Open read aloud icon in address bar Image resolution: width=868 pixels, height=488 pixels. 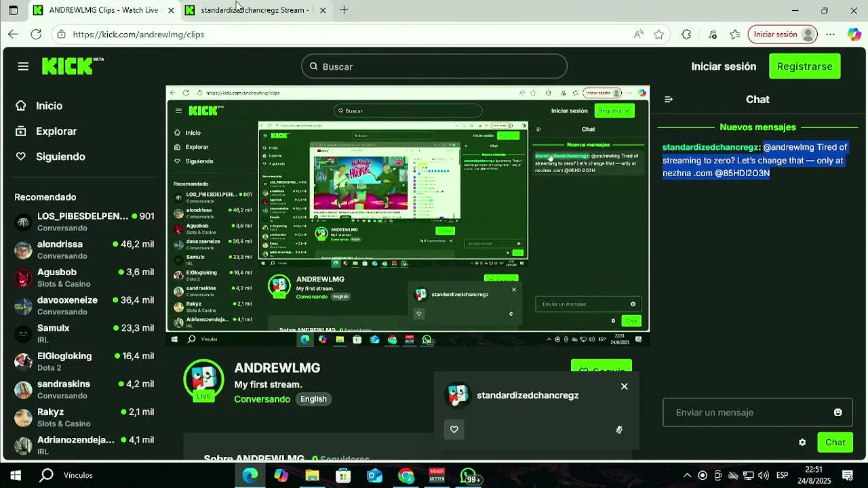tap(639, 34)
